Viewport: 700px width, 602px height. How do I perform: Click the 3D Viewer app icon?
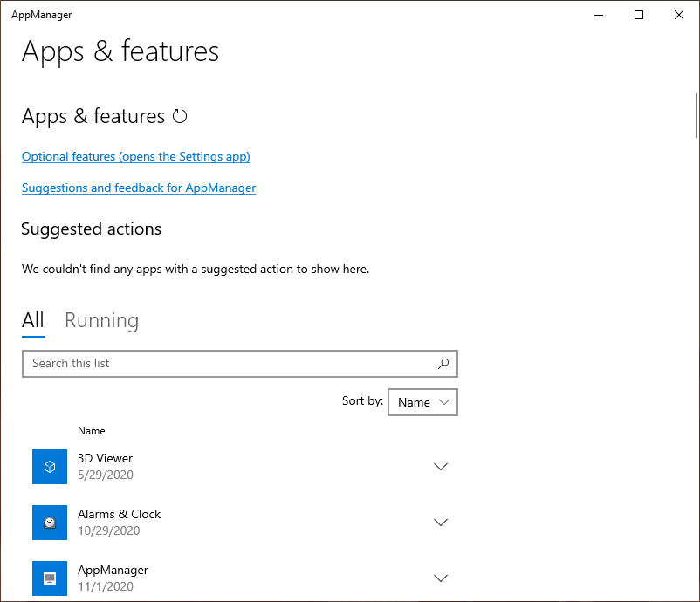[x=50, y=467]
